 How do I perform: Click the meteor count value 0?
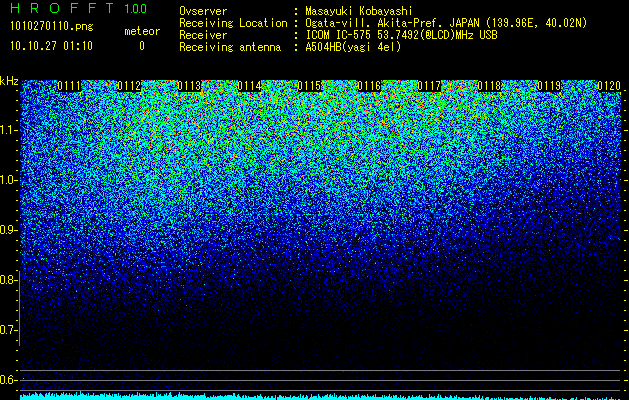click(x=142, y=46)
